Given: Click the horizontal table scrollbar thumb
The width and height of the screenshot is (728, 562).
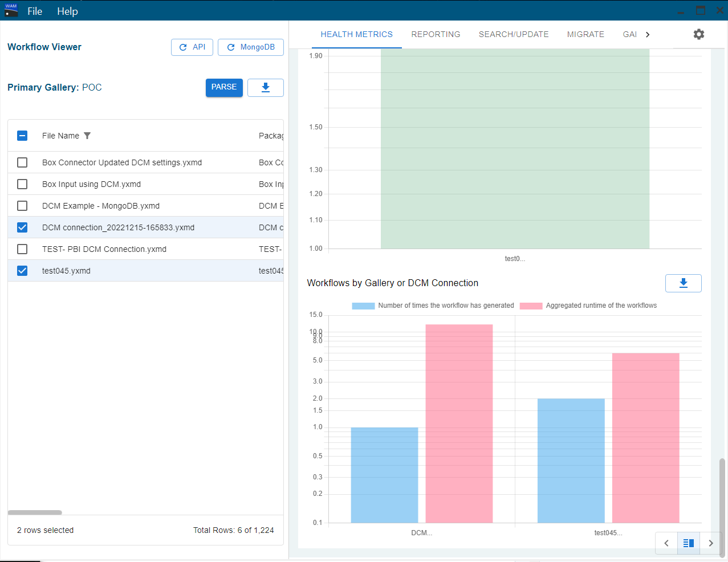Looking at the screenshot, I should (35, 512).
